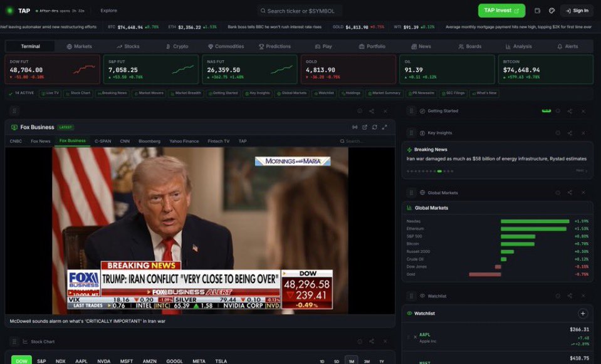The image size is (601, 364).
Task: Open the Explore link
Action: (109, 11)
